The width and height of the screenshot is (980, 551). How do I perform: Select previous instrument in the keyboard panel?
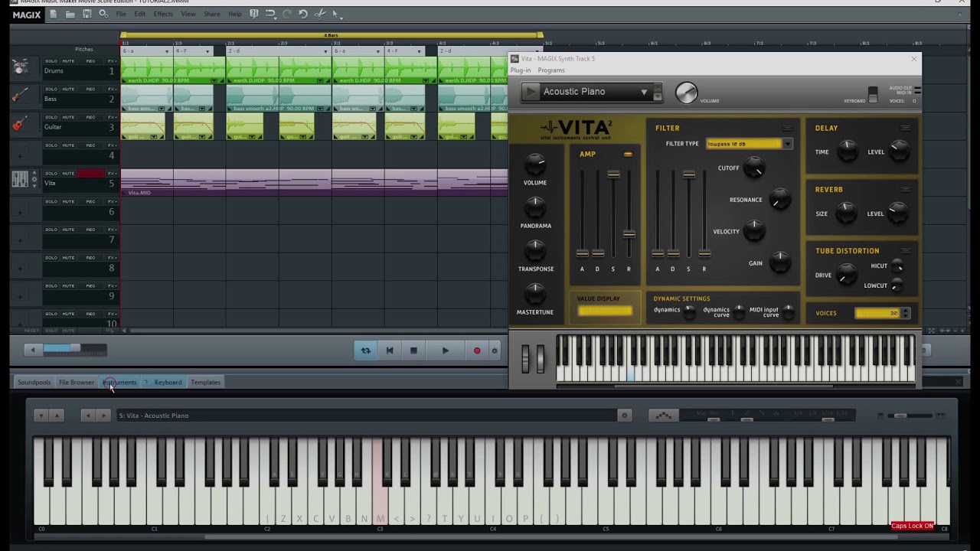(88, 416)
